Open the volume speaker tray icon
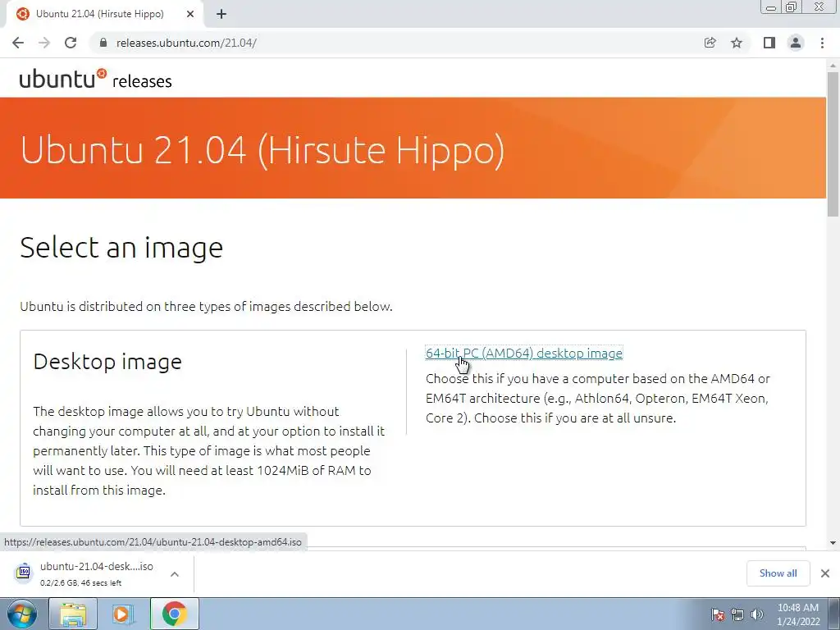Image resolution: width=840 pixels, height=630 pixels. (x=757, y=614)
